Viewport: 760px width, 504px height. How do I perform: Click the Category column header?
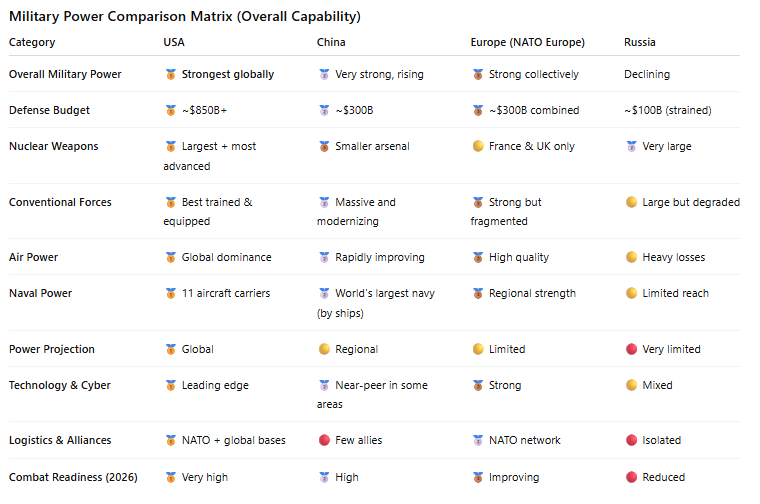32,42
